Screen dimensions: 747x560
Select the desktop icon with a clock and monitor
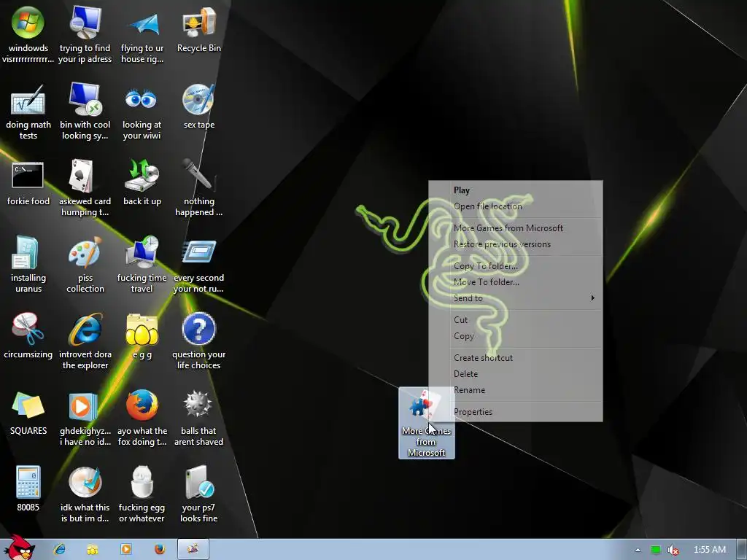pyautogui.click(x=142, y=265)
